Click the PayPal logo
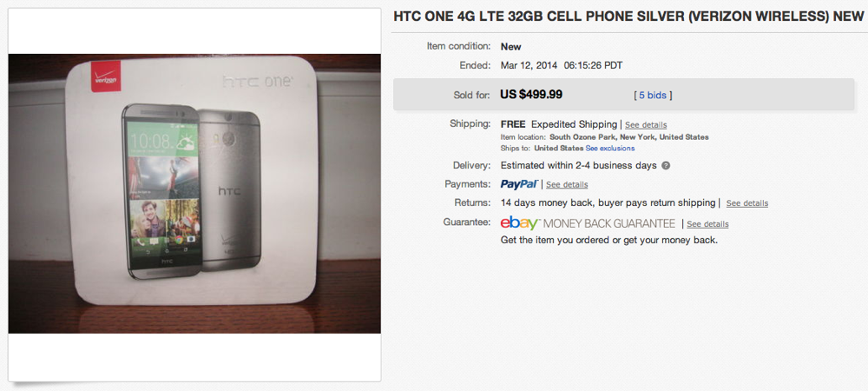 (519, 184)
